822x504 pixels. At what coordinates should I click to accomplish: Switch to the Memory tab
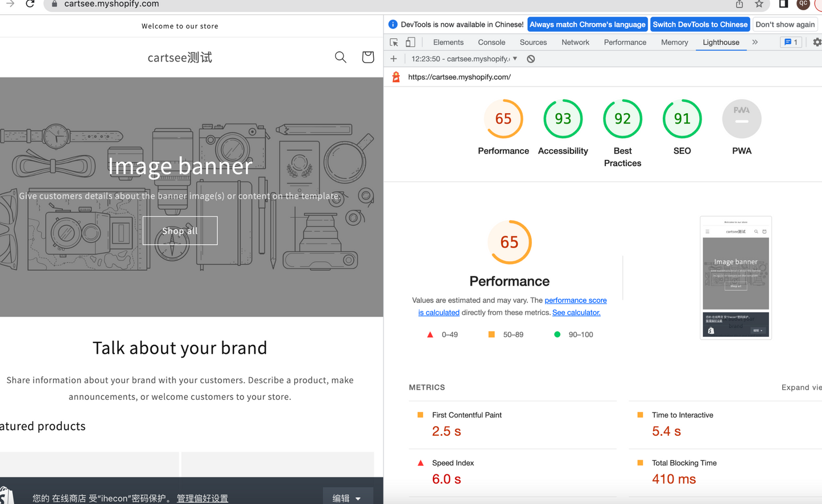(674, 42)
